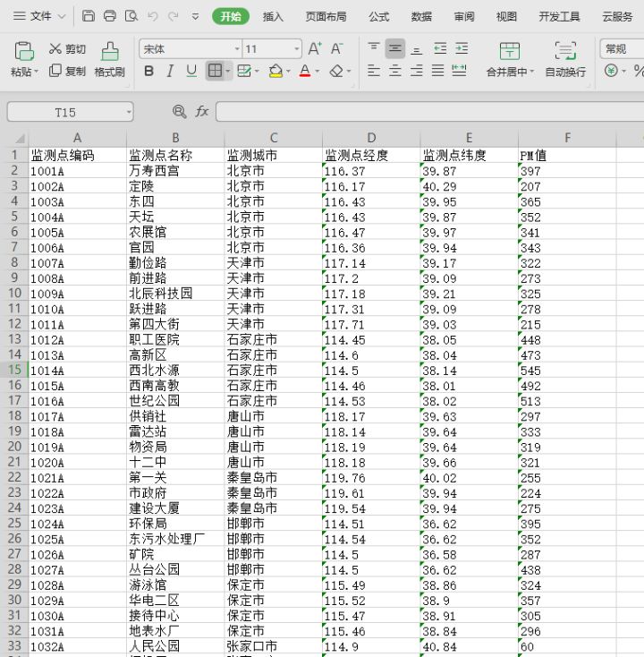Viewport: 644px width, 657px height.
Task: Set top vertical alignment
Action: pyautogui.click(x=374, y=48)
